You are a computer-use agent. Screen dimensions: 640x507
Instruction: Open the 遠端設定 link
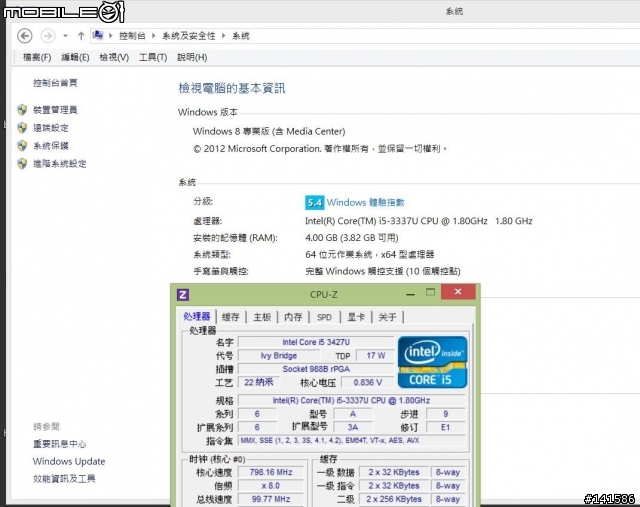[51, 128]
